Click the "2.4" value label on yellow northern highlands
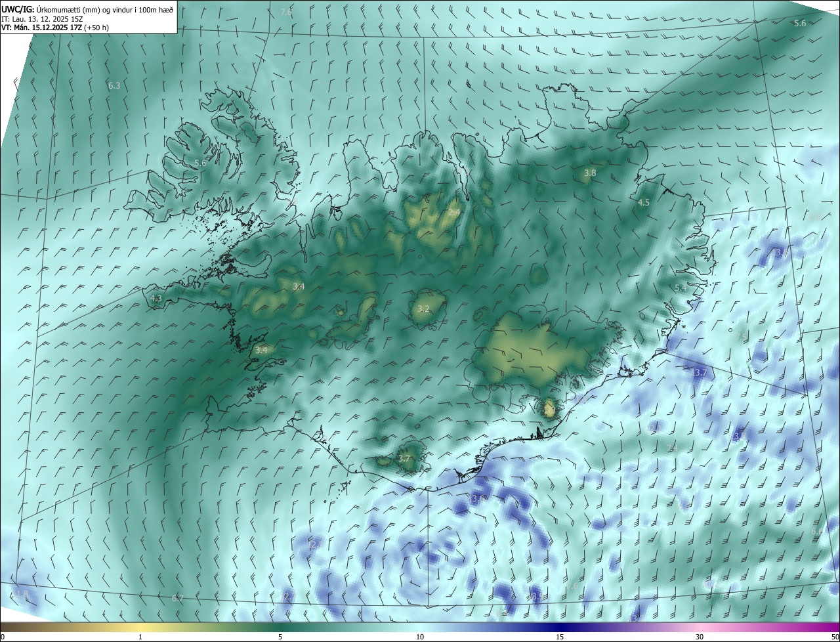This screenshot has height=642, width=840. [x=454, y=212]
